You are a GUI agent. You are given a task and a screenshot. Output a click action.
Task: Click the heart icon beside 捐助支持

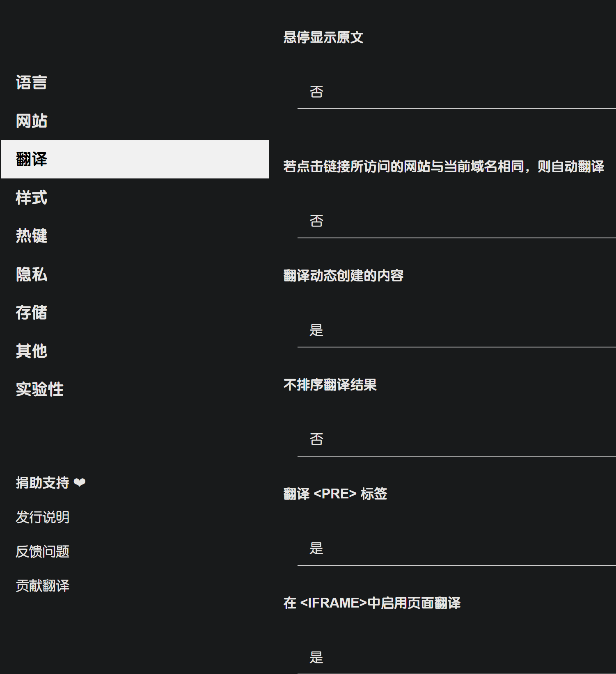80,483
